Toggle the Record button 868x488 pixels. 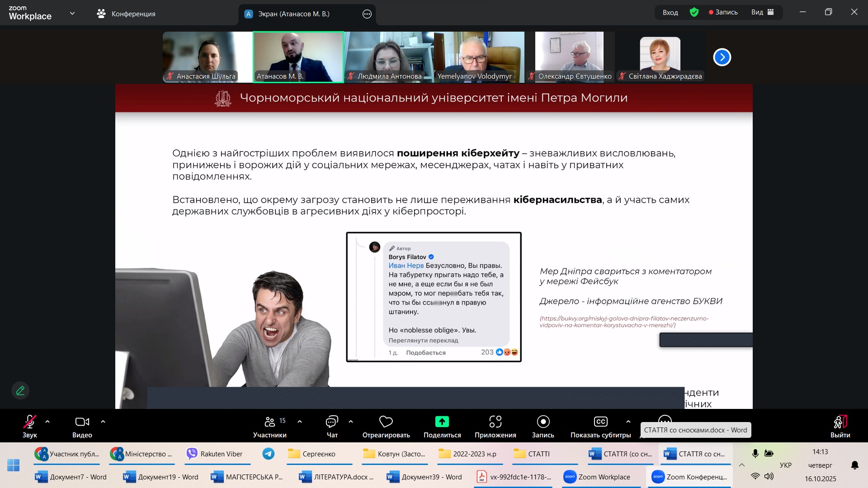click(x=542, y=422)
